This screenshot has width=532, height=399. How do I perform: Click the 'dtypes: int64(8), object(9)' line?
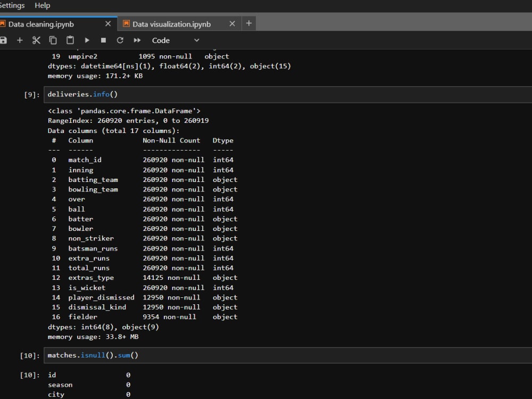coord(103,327)
